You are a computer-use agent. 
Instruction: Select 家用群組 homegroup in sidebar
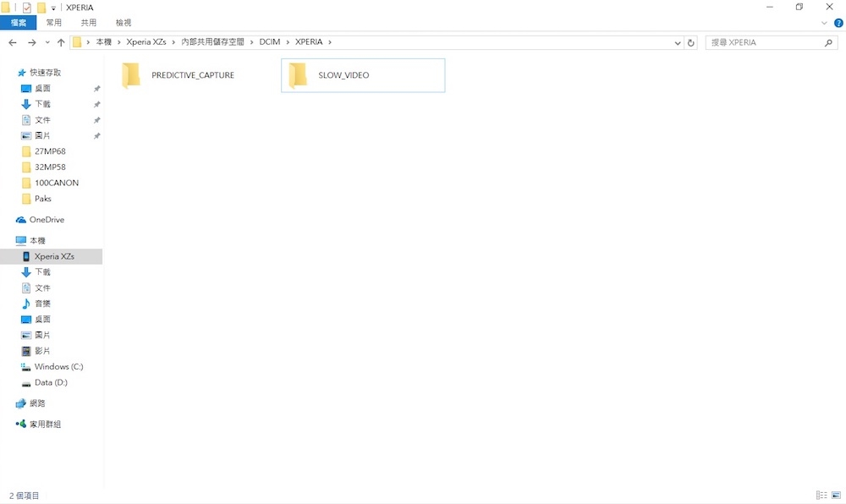[x=46, y=425]
